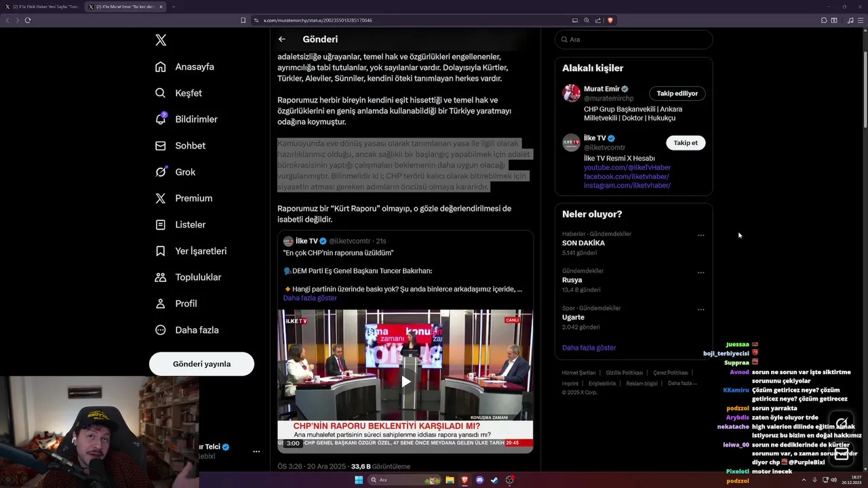
Task: Open Grok from sidebar
Action: point(175,172)
